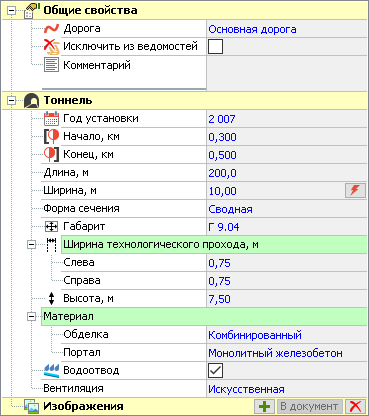Click the Габарит arrows icon
The width and height of the screenshot is (369, 416).
[x=51, y=227]
